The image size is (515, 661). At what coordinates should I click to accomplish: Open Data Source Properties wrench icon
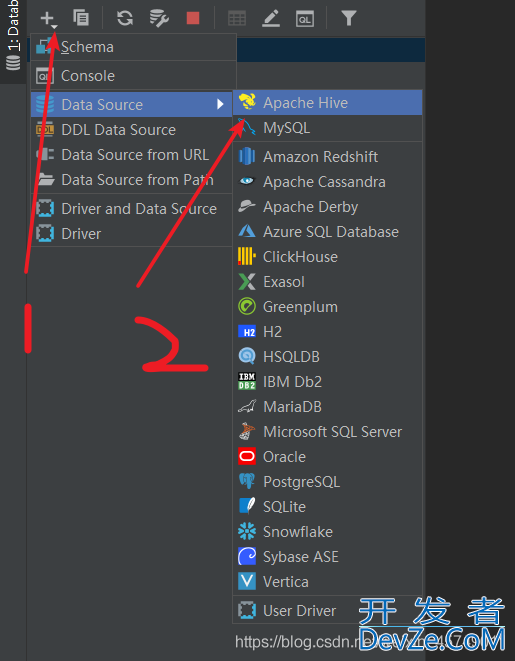(159, 18)
